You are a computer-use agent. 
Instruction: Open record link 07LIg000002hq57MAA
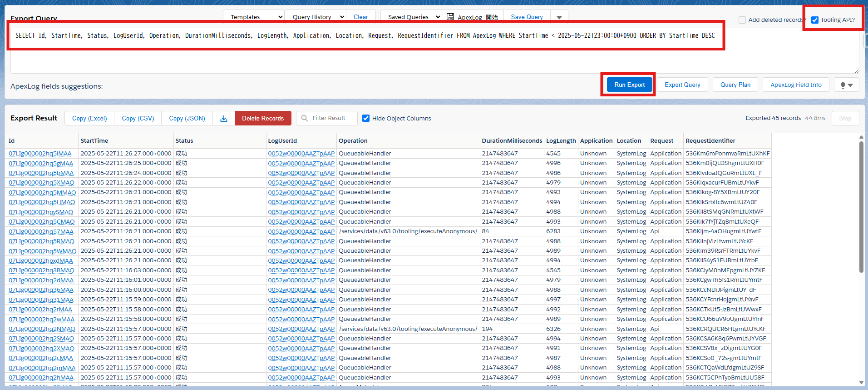point(41,231)
